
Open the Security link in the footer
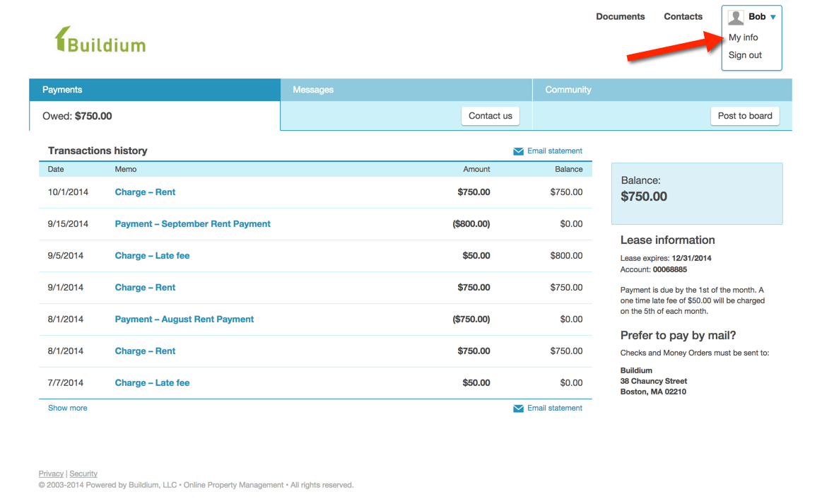point(83,473)
